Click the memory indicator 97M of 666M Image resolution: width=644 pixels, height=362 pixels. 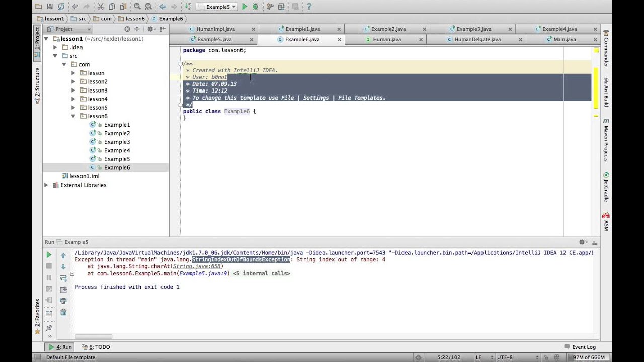point(588,357)
